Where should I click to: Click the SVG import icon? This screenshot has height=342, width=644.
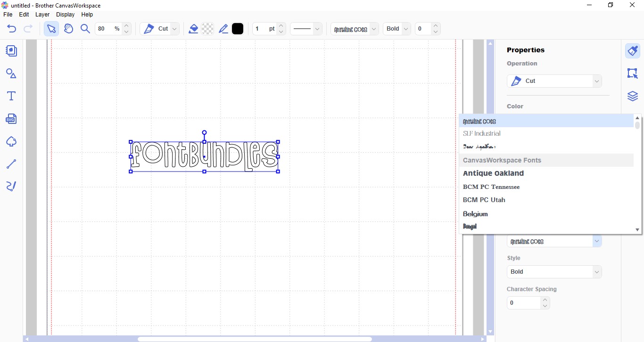pos(11,119)
